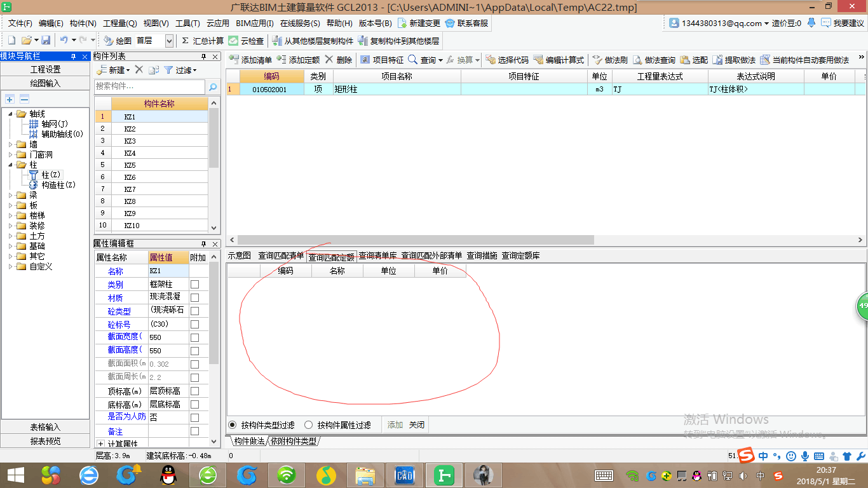Click 汇总计算 sigma icon
This screenshot has height=488, width=868.
185,40
